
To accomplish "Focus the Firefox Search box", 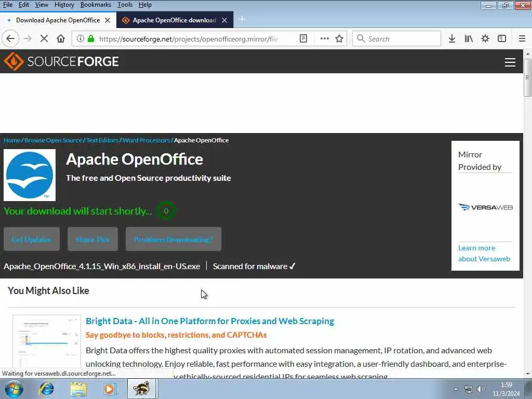I will (x=396, y=38).
